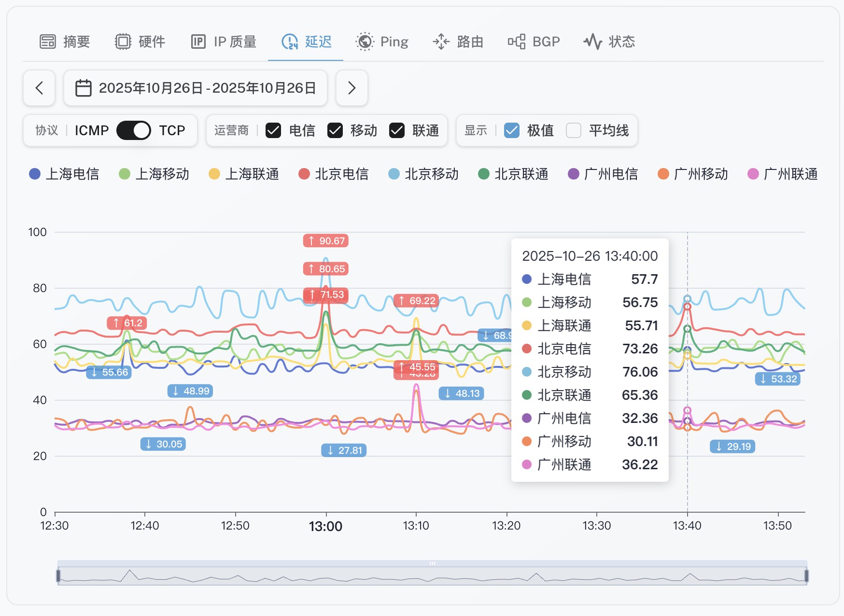Viewport: 844px width, 616px height.
Task: Click the left handle of zoom slider
Action: pos(58,575)
